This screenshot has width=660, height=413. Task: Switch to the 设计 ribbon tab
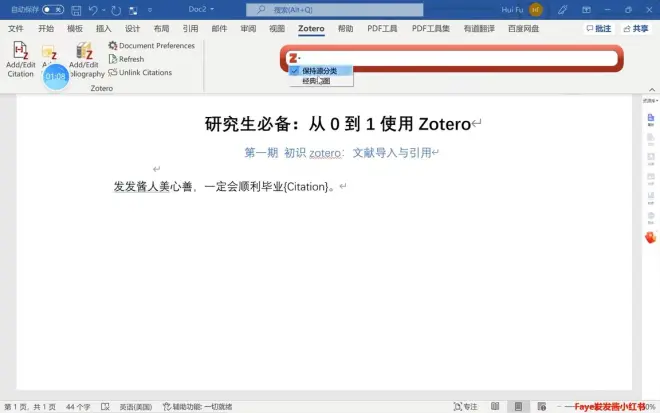point(132,29)
